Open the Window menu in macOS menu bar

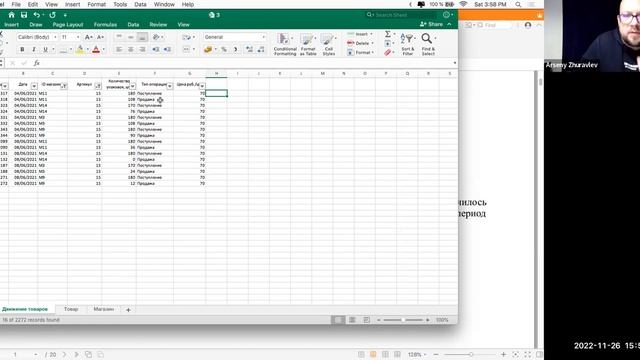[164, 4]
